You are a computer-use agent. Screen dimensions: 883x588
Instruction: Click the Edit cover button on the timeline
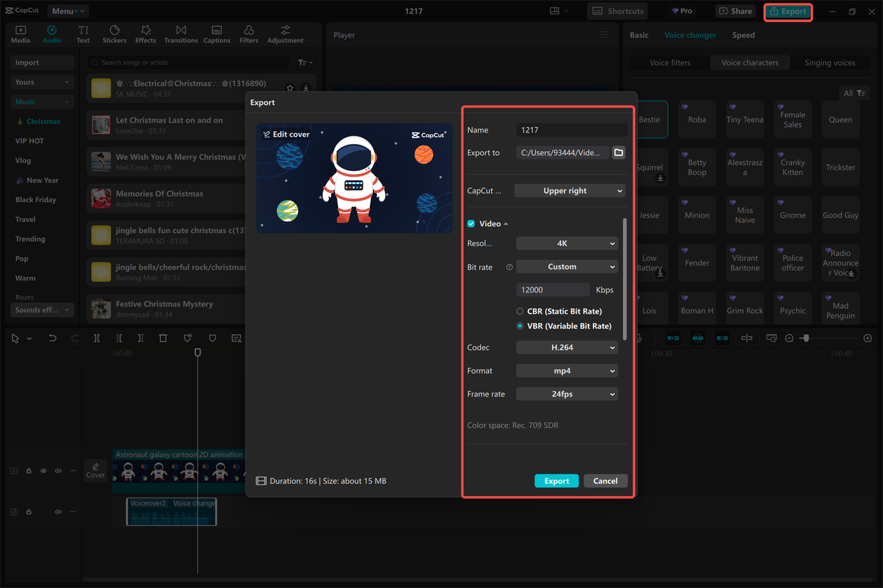95,471
